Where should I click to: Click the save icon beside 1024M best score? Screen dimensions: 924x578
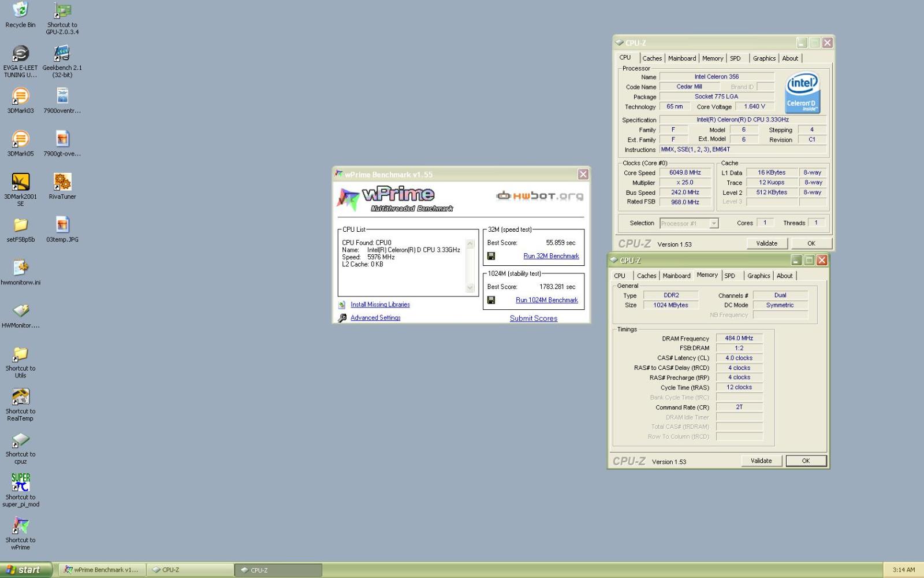491,300
